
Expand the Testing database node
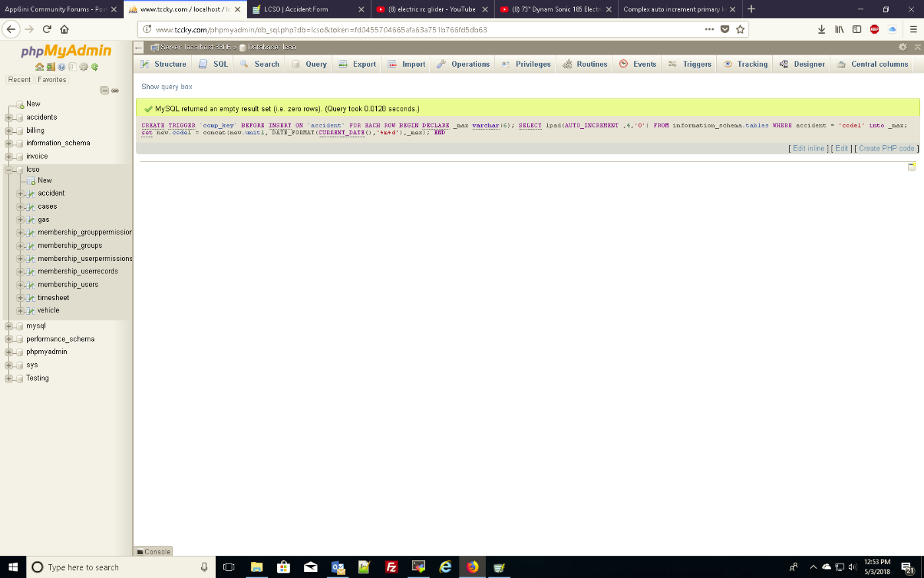[9, 379]
